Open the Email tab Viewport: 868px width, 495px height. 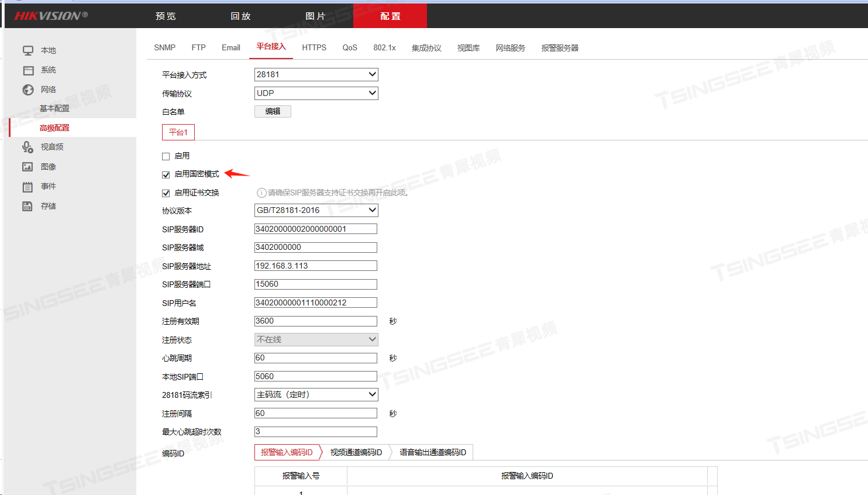[231, 47]
